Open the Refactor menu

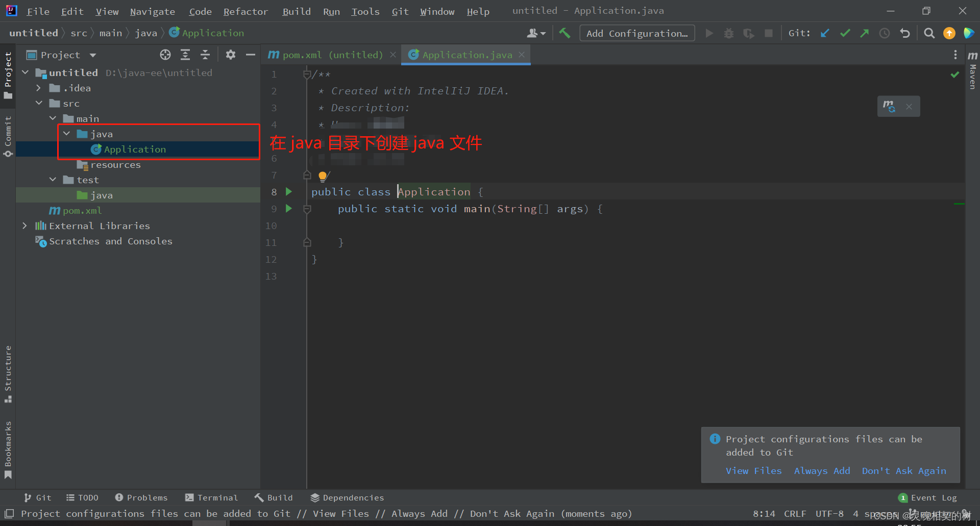pyautogui.click(x=246, y=11)
